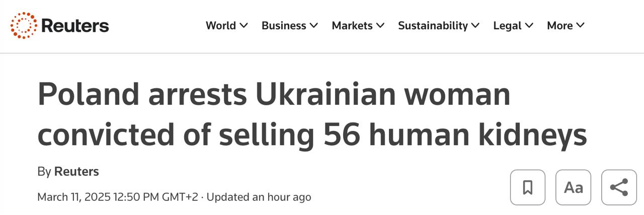The image size is (644, 215).
Task: Open text size options via Aa icon
Action: tap(573, 187)
